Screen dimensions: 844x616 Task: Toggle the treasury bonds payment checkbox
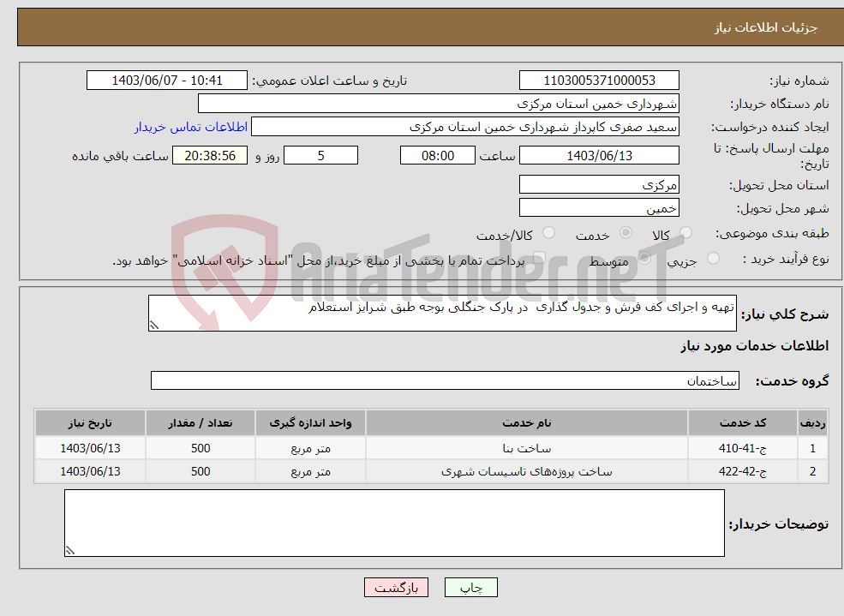pos(539,258)
